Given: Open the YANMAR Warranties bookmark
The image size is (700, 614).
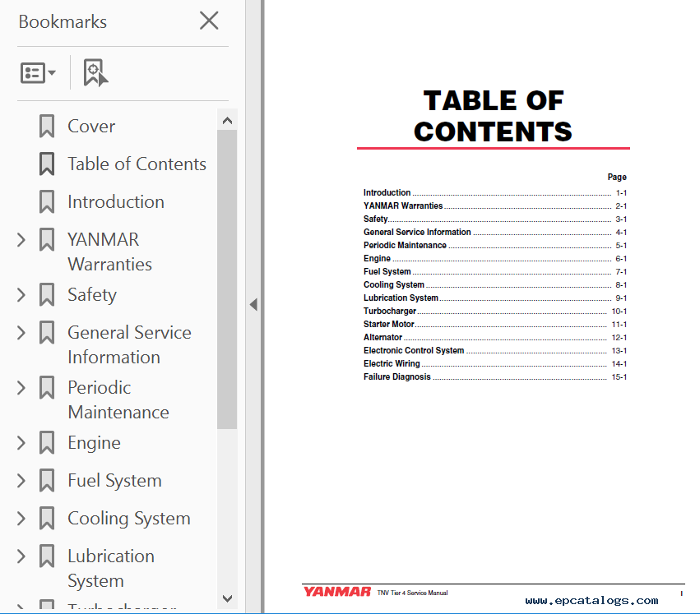Looking at the screenshot, I should tap(110, 252).
